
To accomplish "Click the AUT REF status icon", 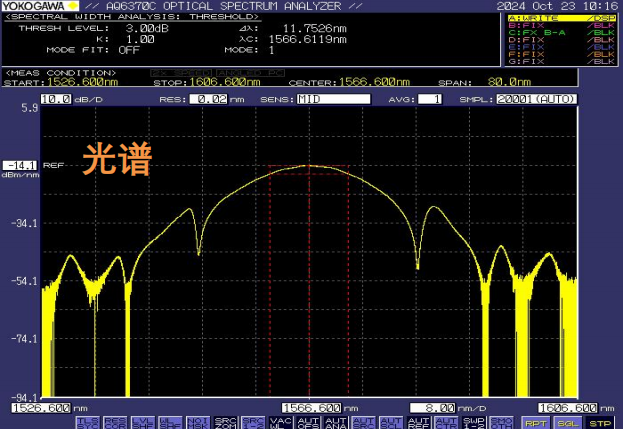I will click(x=418, y=423).
